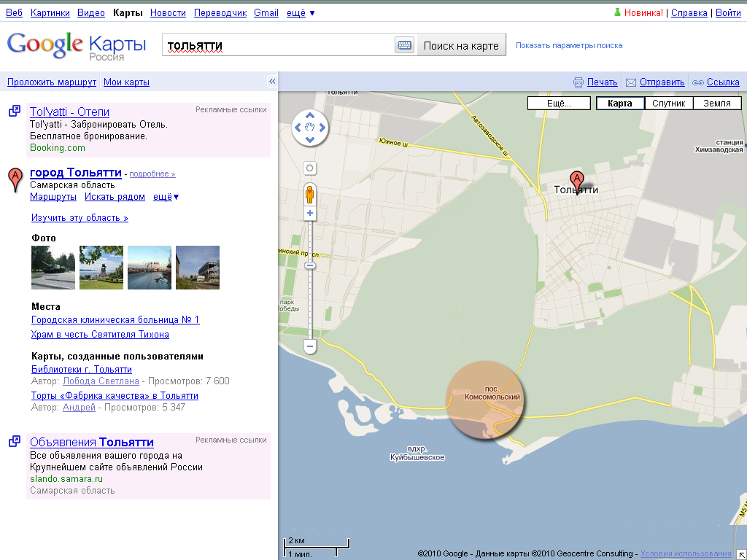Open the fourth photo thumbnail of the building

click(x=198, y=268)
